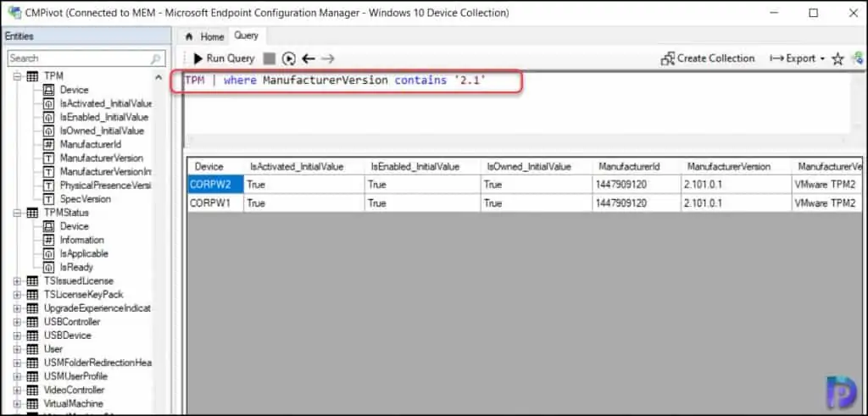Expand the VirtualMachine node
This screenshot has height=416, width=868.
coord(17,404)
